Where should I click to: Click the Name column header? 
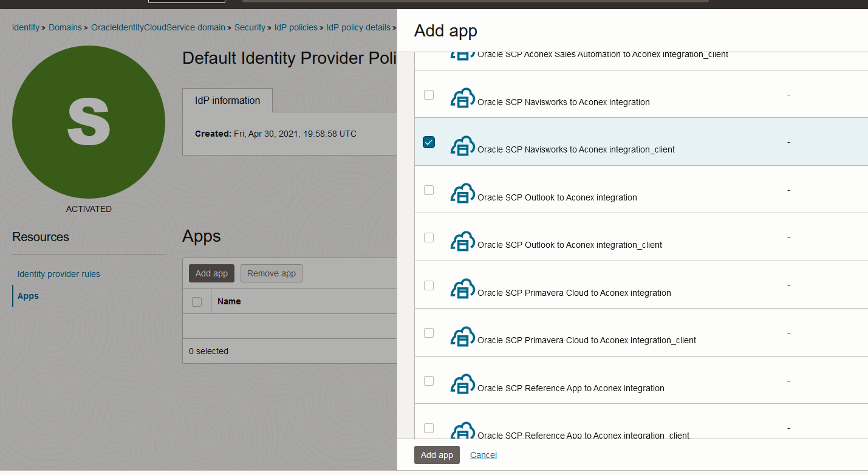(x=229, y=301)
